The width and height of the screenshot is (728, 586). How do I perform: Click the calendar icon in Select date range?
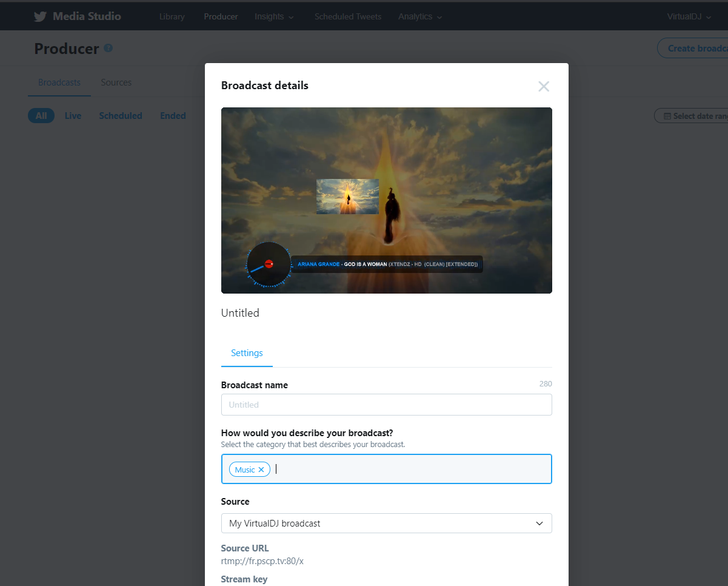tap(667, 116)
